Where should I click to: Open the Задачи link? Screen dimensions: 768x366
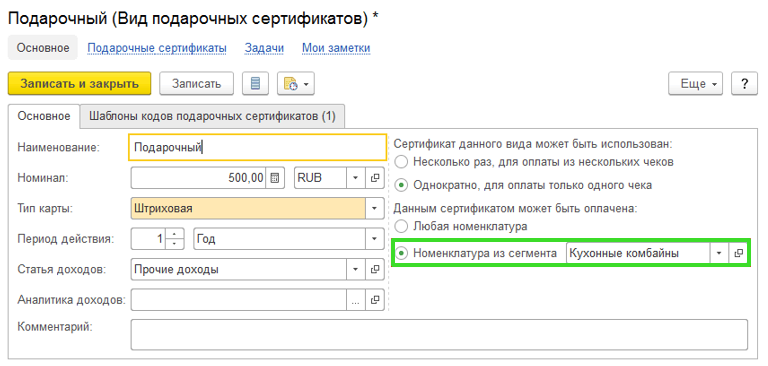point(264,48)
